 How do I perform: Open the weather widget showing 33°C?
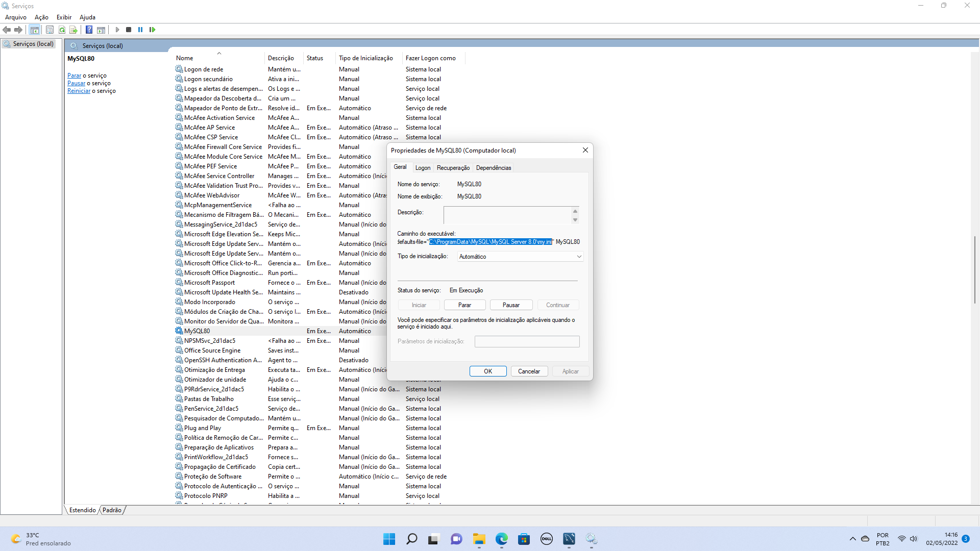pos(41,539)
